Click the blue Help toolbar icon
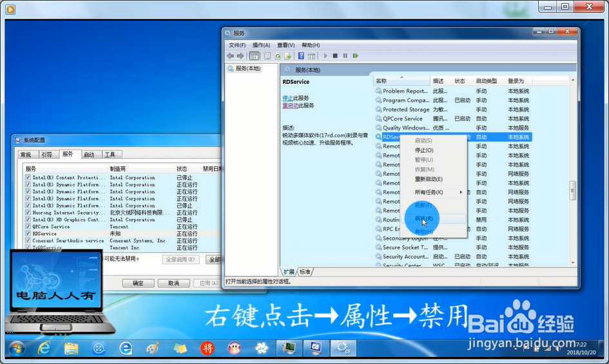 tap(301, 56)
